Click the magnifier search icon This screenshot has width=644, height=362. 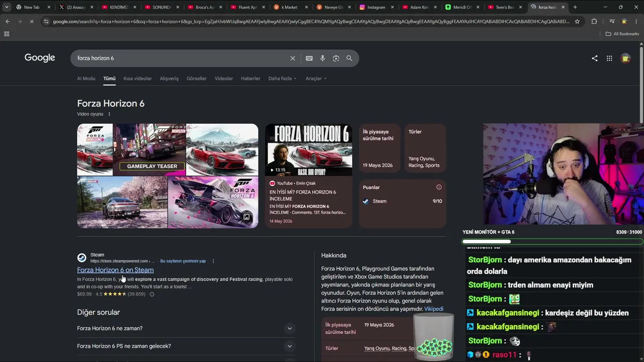(x=349, y=58)
